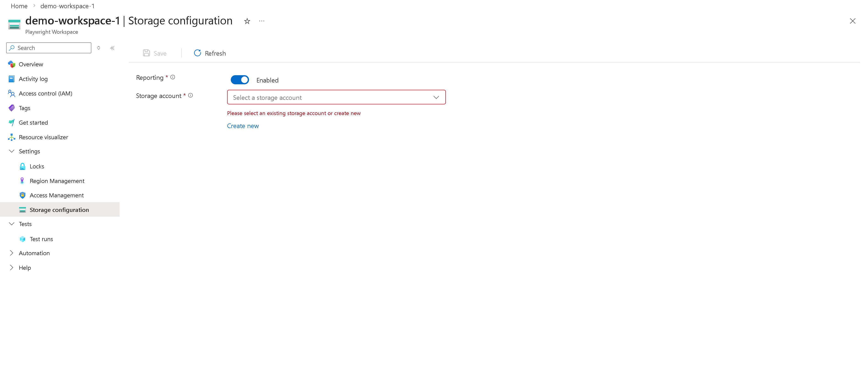Click the Automation group label

pyautogui.click(x=34, y=253)
